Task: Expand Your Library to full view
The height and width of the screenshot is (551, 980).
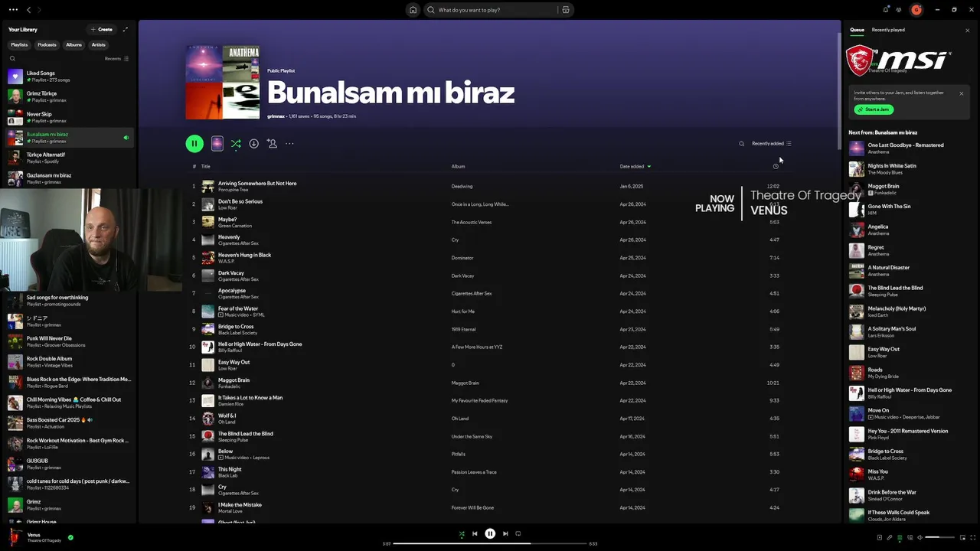Action: click(x=125, y=29)
